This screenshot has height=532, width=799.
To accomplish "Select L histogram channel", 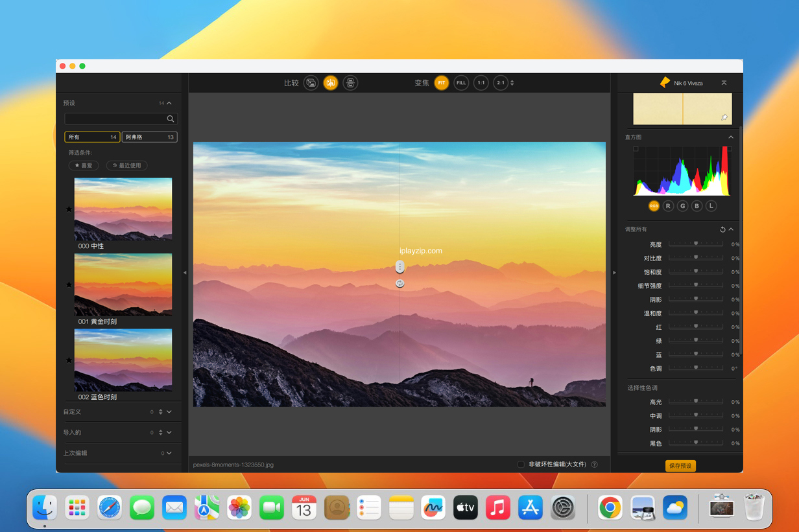I will [711, 206].
